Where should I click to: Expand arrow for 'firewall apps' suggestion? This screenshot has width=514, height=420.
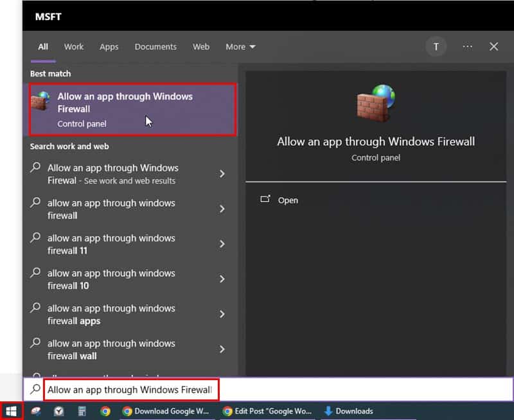tap(222, 314)
